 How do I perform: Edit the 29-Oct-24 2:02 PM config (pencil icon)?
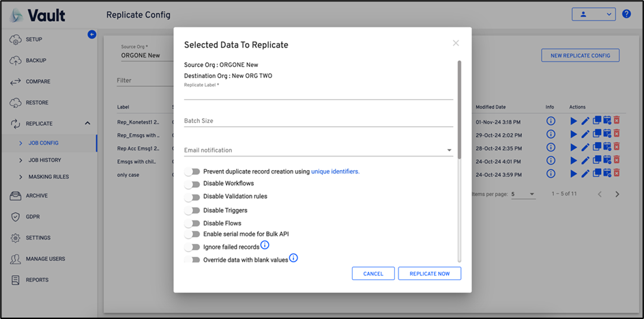point(585,134)
